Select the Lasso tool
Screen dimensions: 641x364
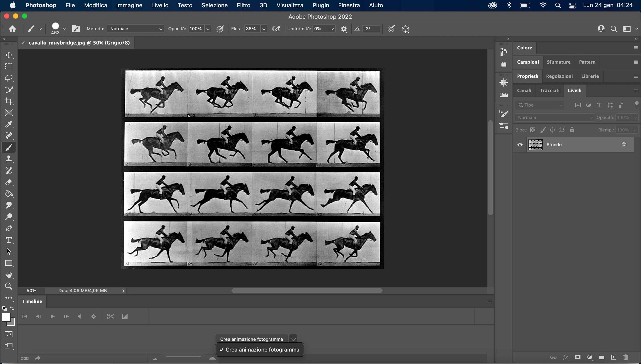(x=9, y=78)
